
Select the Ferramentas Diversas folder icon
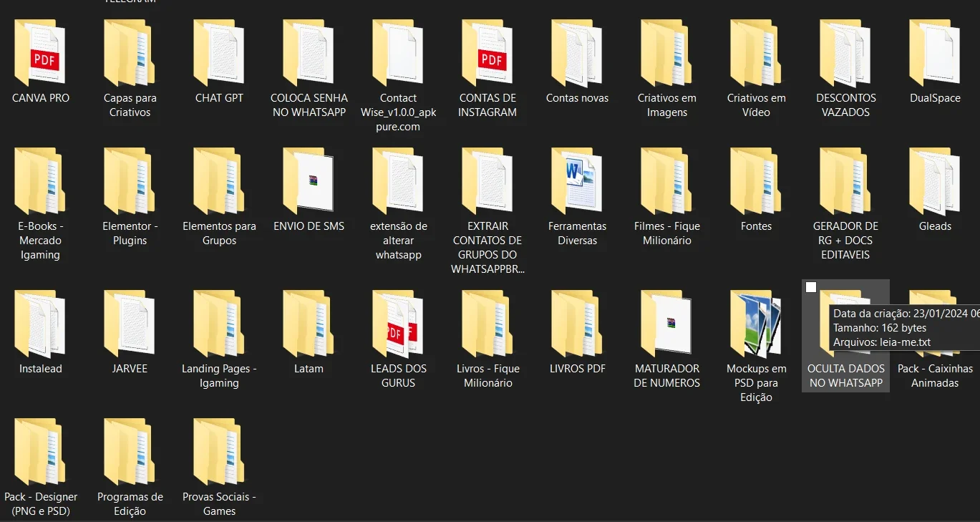tap(577, 180)
